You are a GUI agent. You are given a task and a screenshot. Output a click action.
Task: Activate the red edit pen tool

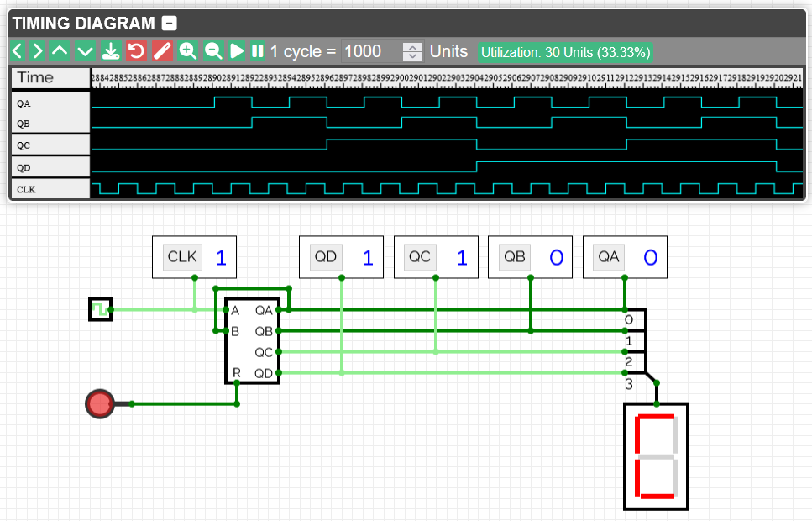161,51
